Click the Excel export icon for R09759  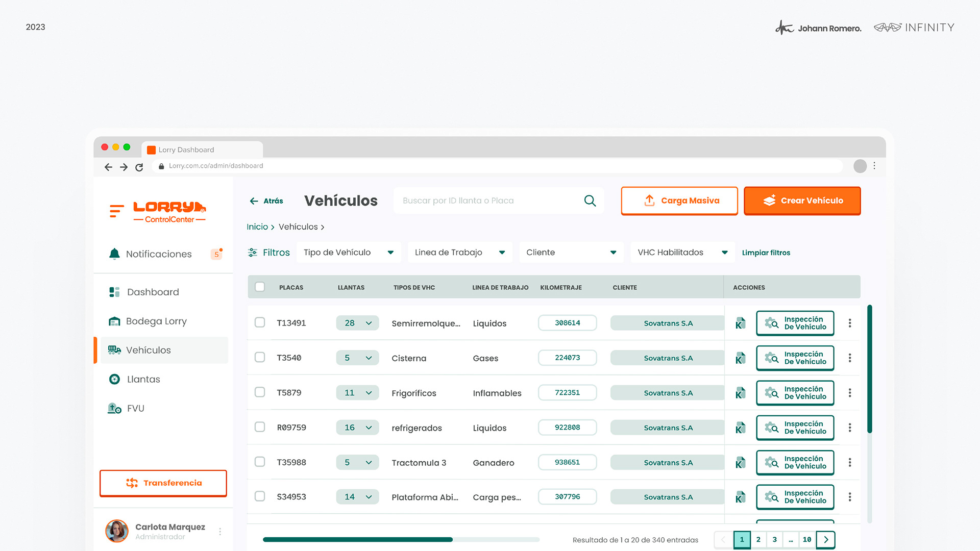pos(741,428)
